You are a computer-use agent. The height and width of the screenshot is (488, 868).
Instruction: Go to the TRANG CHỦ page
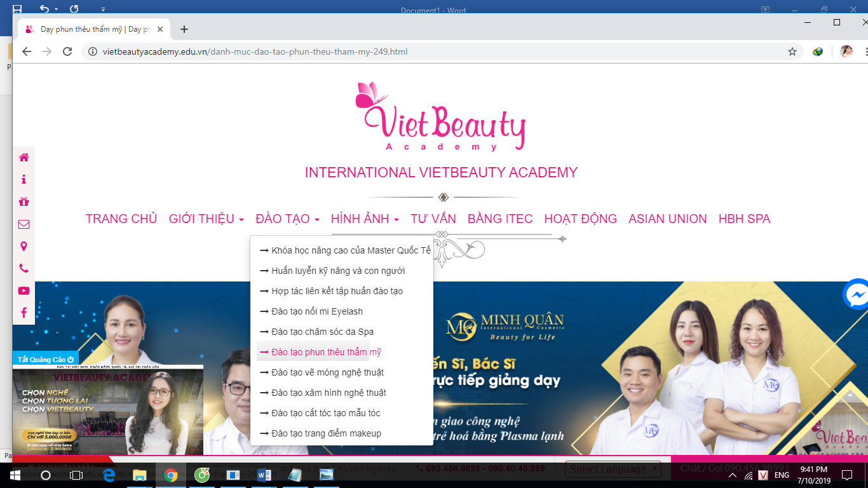pos(121,219)
